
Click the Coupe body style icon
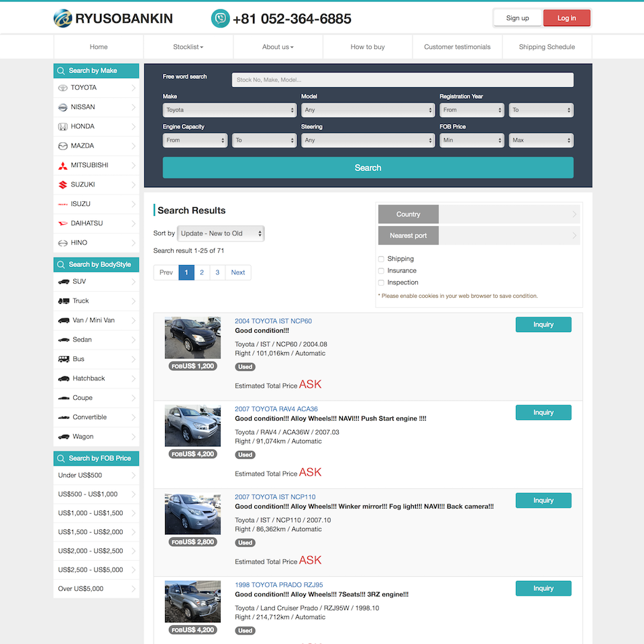point(64,398)
